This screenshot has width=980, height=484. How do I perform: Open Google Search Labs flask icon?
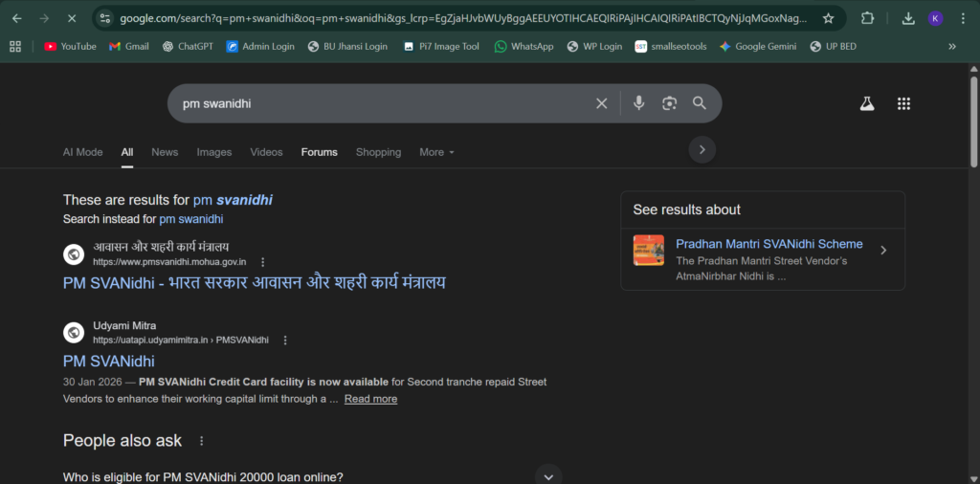tap(867, 104)
